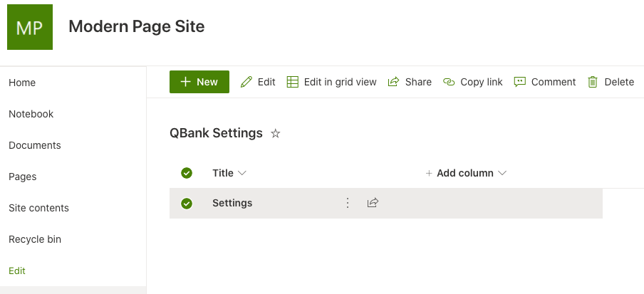This screenshot has height=294, width=644.
Task: Favorite QBank Settings with the star
Action: [x=276, y=133]
